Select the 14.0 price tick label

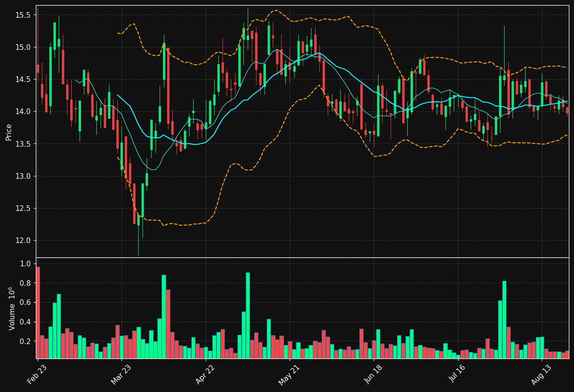23,111
